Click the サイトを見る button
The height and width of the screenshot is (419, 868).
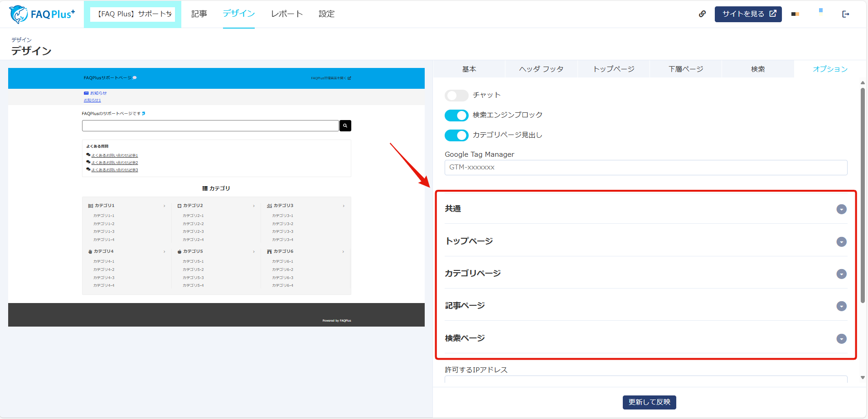748,14
